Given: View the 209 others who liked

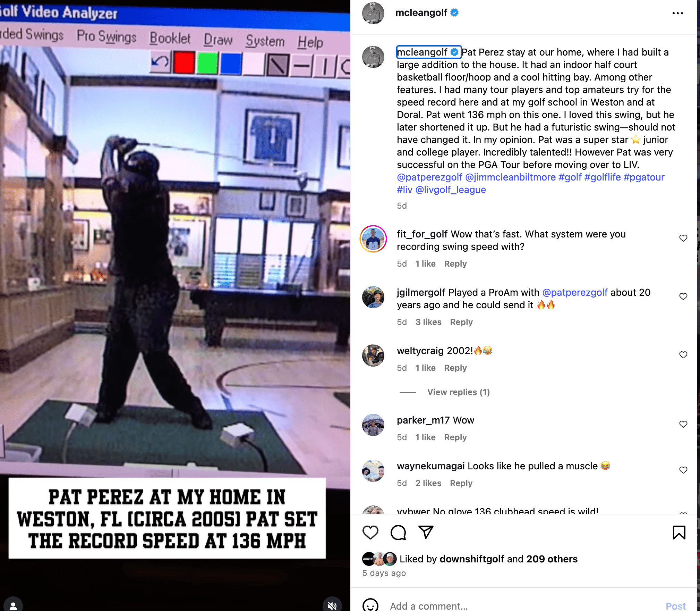Looking at the screenshot, I should 552,559.
